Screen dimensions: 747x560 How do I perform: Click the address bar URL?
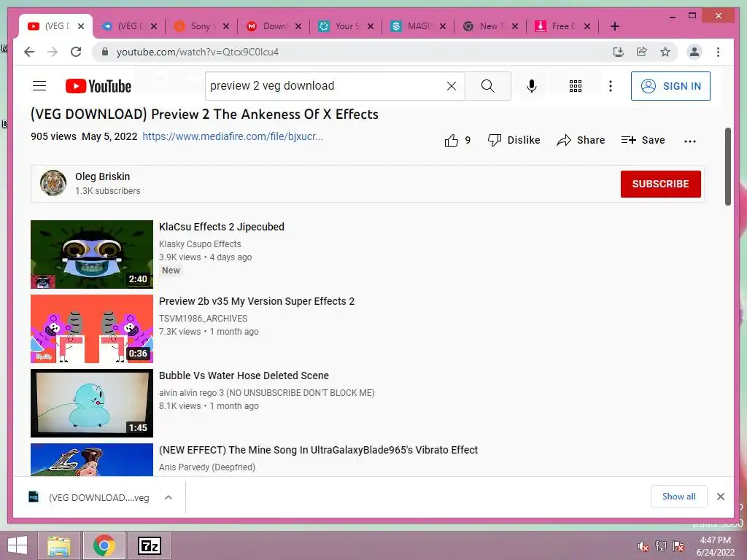click(x=197, y=52)
